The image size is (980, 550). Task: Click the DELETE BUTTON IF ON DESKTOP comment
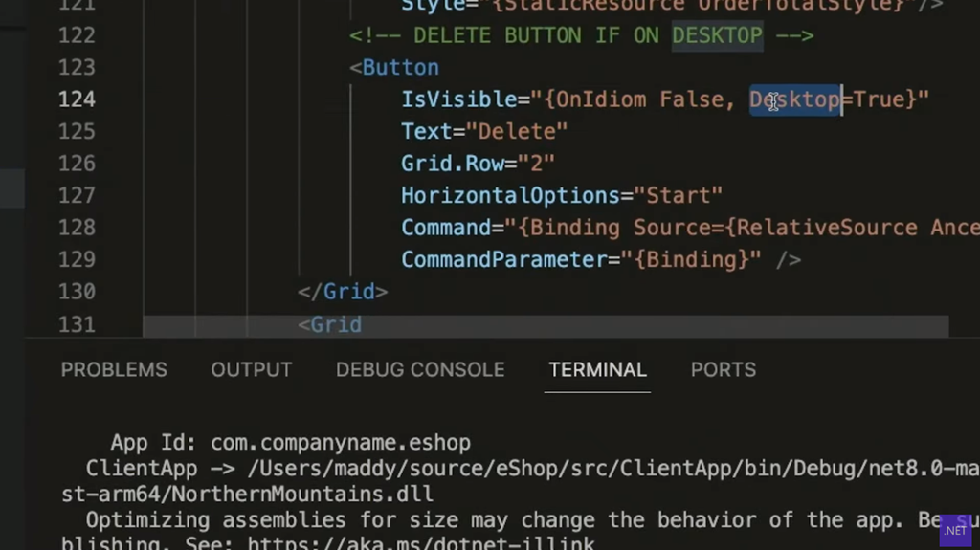coord(581,35)
